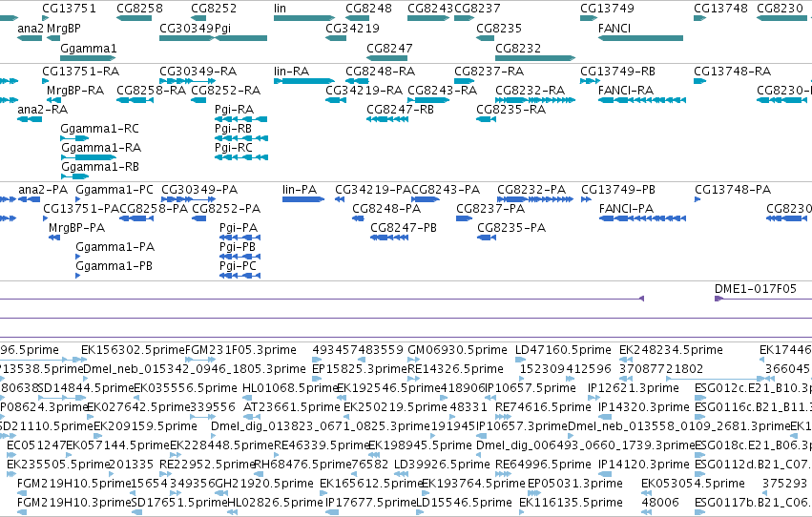Select the LD39926.5prime EST label
This screenshot has height=517, width=812.
442,465
